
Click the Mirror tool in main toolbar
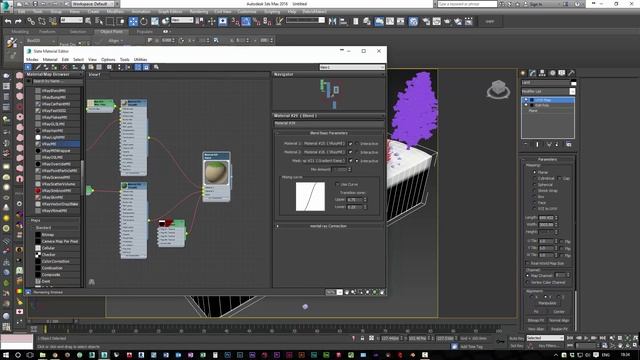point(332,21)
